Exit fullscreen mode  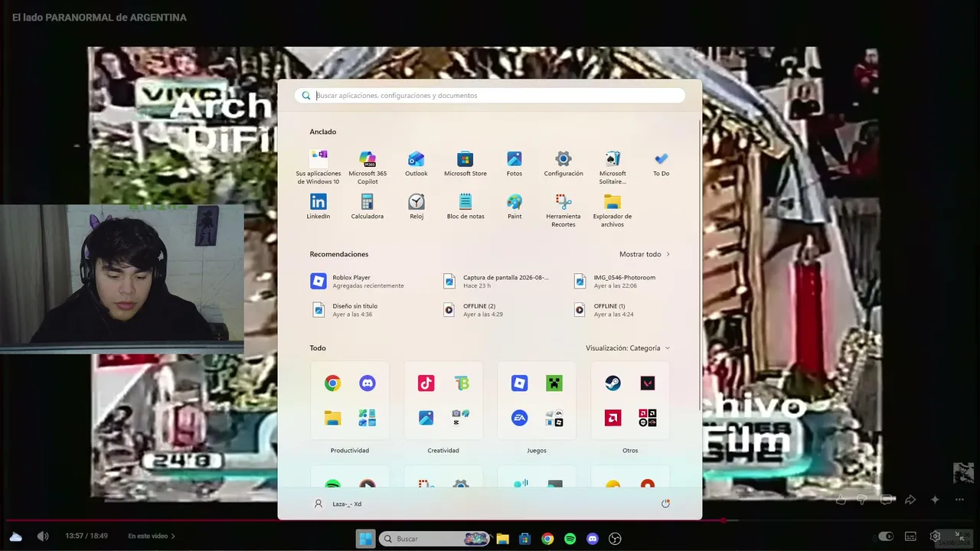point(960,536)
